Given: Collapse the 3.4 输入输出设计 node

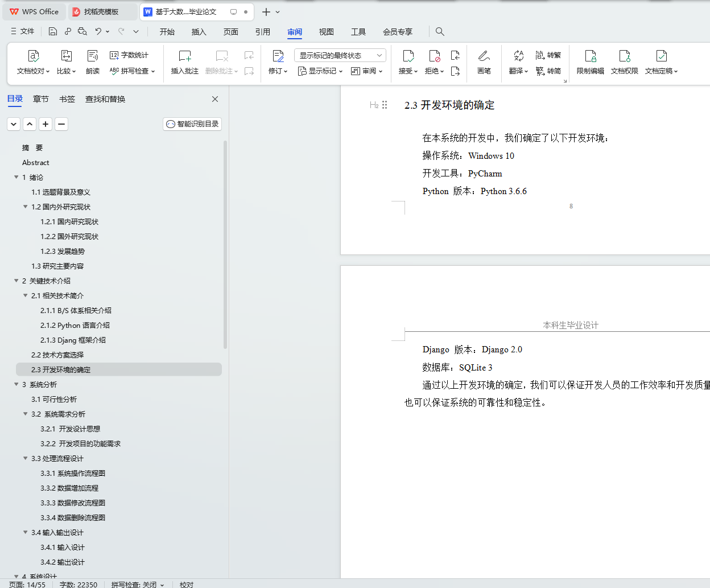Looking at the screenshot, I should pyautogui.click(x=25, y=532).
